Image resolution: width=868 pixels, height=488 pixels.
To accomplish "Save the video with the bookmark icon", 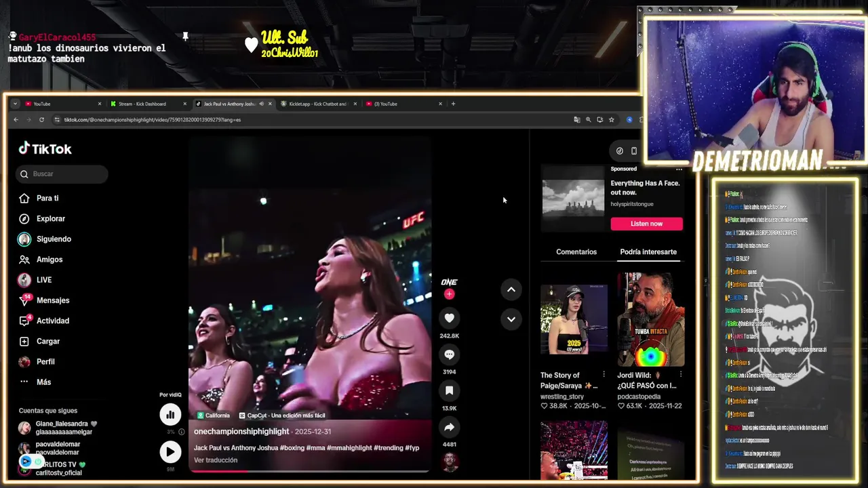I will 449,390.
